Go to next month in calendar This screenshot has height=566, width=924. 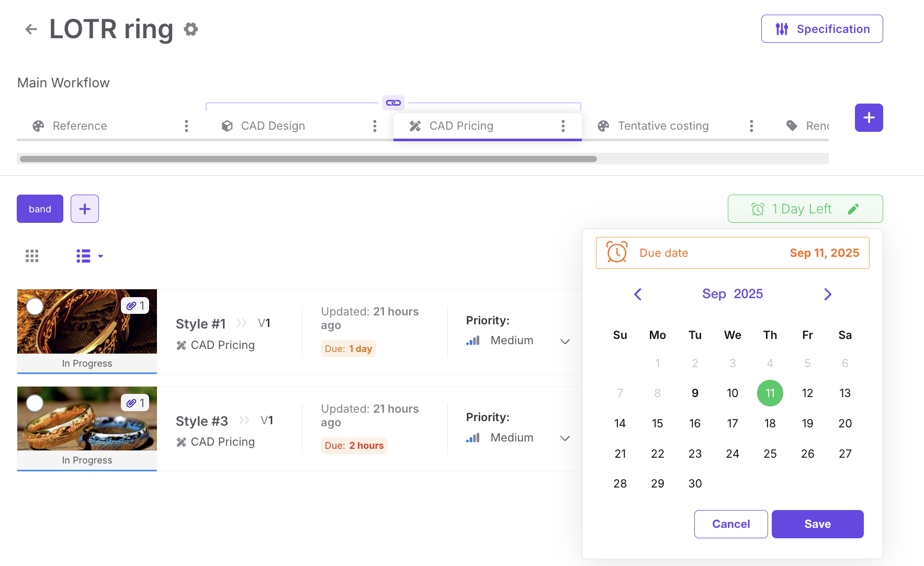click(x=827, y=295)
